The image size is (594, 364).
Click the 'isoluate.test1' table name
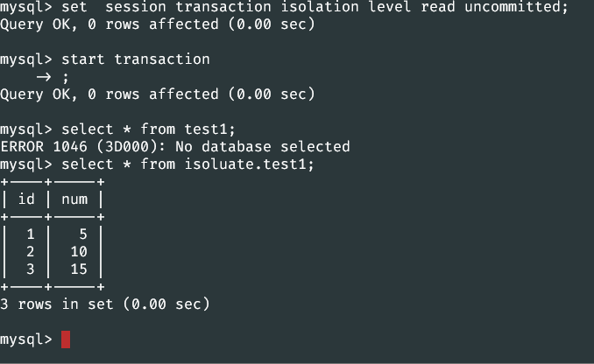(245, 164)
